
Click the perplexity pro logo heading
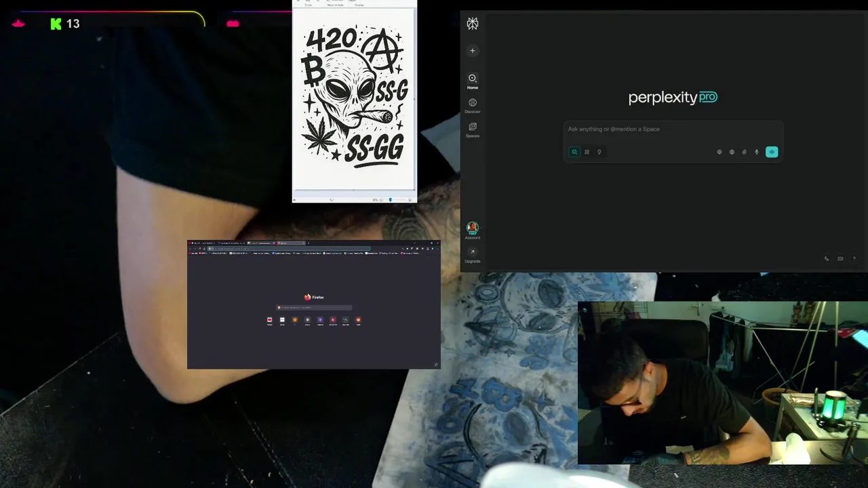(673, 98)
